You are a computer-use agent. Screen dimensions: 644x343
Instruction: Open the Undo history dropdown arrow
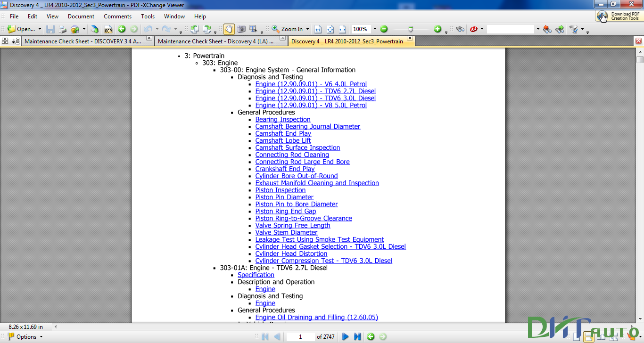pos(156,29)
